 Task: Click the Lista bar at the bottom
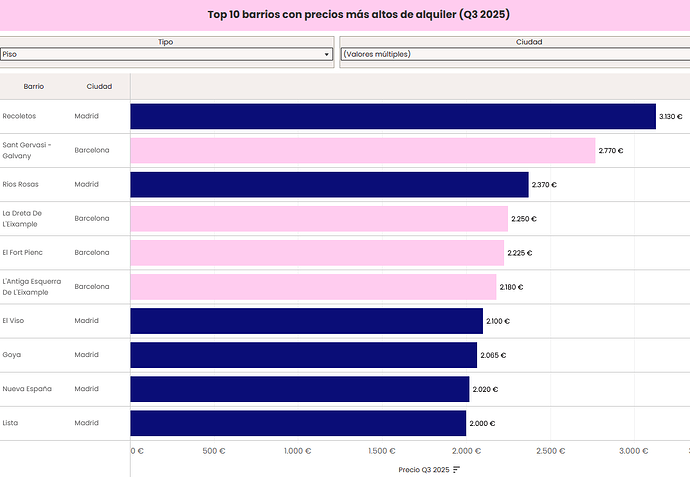[x=298, y=423]
